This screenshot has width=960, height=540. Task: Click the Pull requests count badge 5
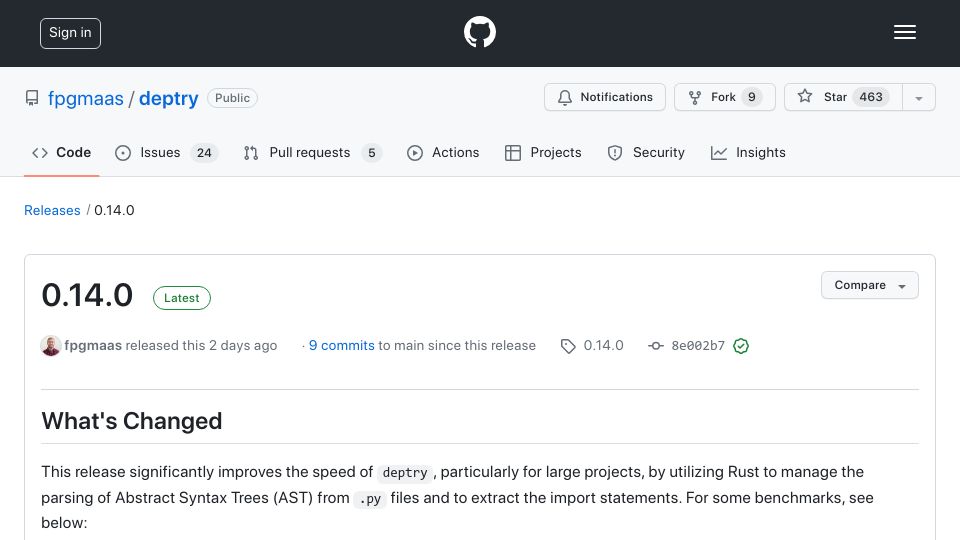coord(372,153)
